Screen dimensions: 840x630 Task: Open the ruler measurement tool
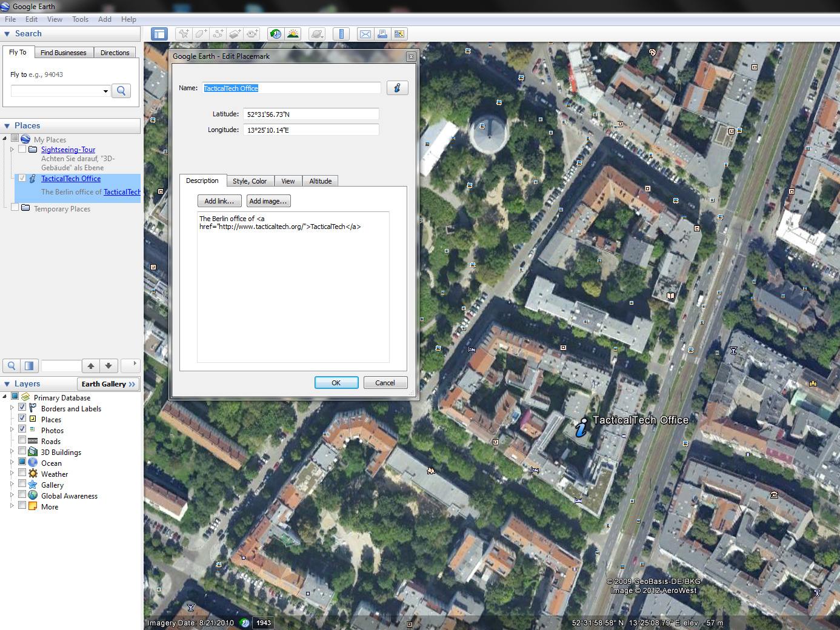[x=341, y=34]
